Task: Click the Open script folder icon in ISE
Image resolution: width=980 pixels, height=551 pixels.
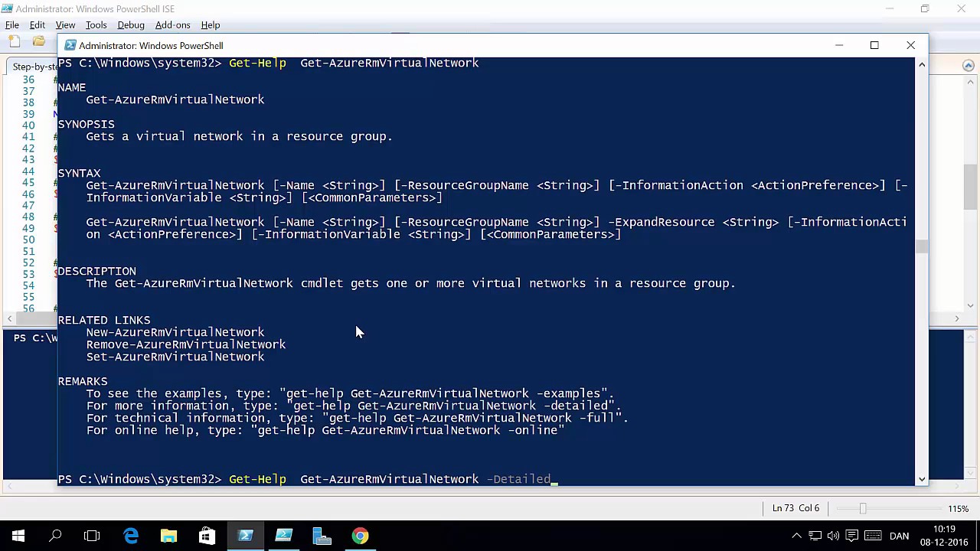Action: click(x=38, y=41)
